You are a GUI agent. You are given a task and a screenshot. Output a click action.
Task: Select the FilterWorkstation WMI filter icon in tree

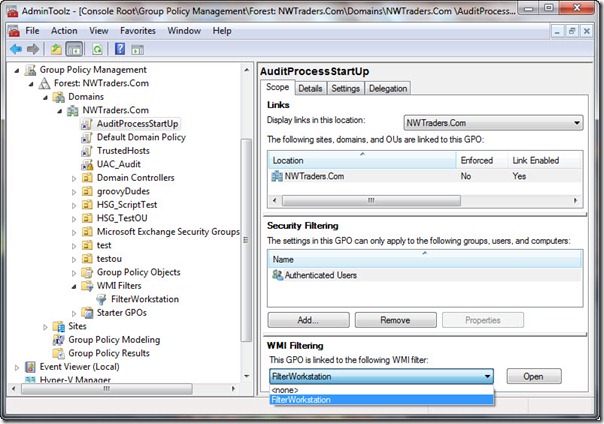click(x=103, y=299)
